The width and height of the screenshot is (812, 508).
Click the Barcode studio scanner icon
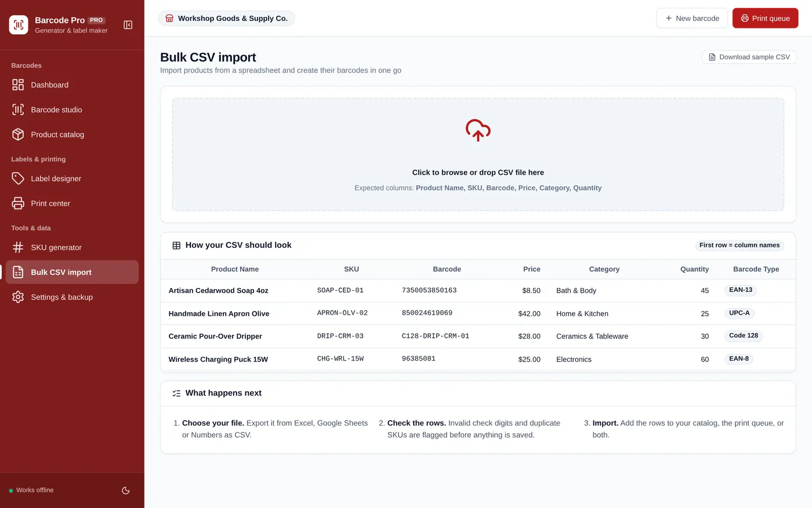18,110
